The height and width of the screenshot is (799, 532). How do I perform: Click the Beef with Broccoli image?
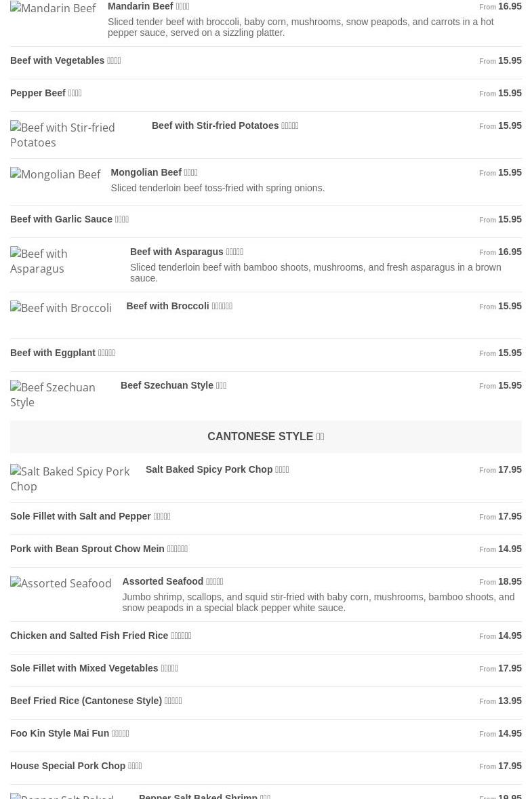[x=61, y=308]
